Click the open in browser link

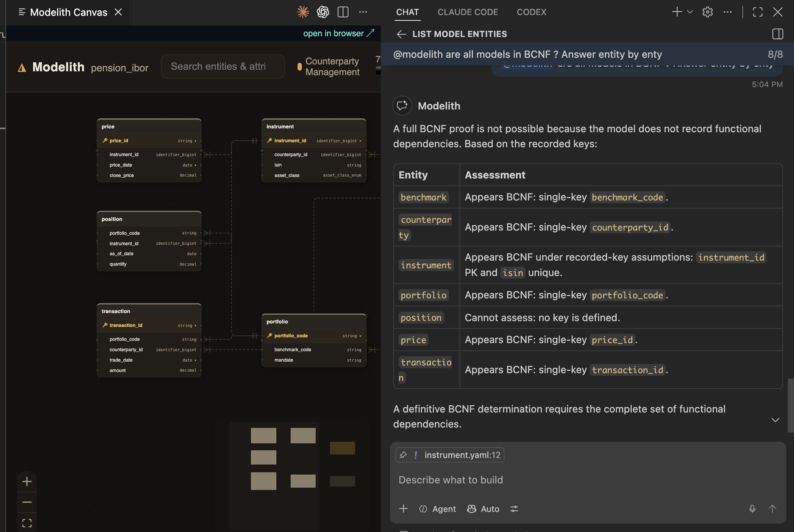[x=338, y=34]
